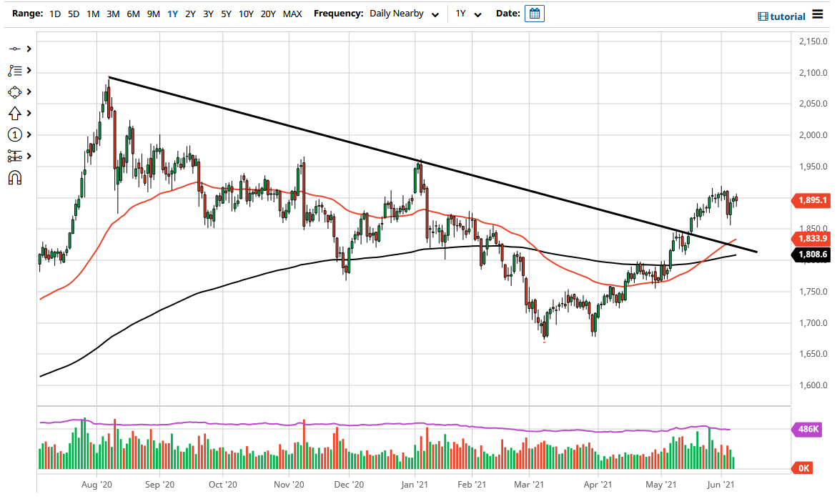This screenshot has width=837, height=504.
Task: Set range to 3M
Action: coord(113,14)
